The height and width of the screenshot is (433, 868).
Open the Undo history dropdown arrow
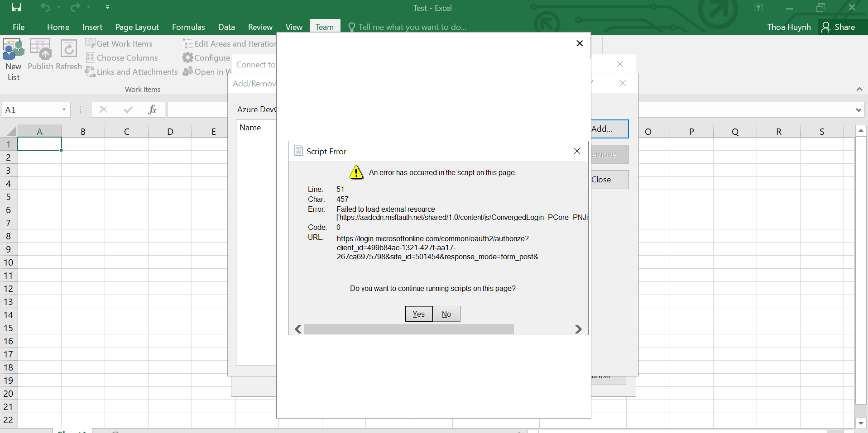coord(58,7)
